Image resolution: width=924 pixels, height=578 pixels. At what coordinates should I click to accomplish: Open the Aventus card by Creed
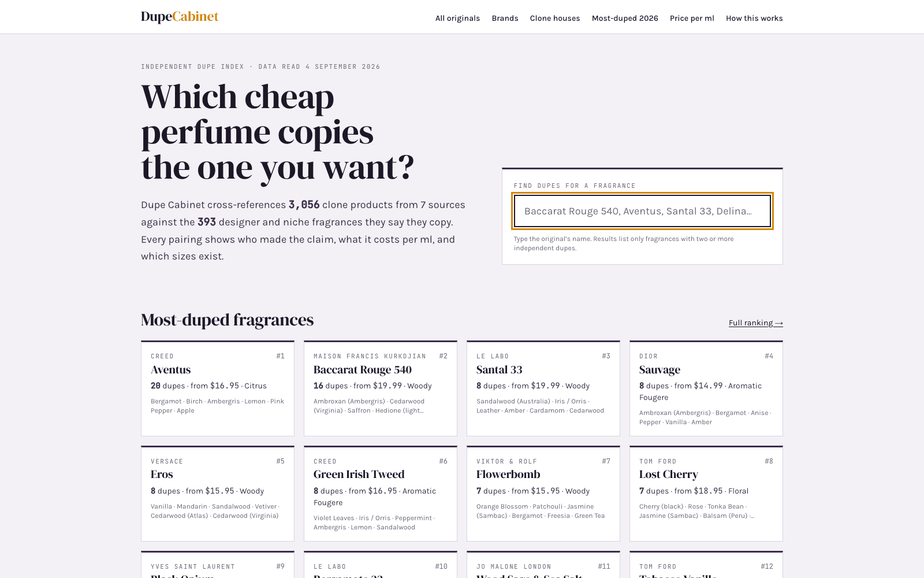click(218, 388)
